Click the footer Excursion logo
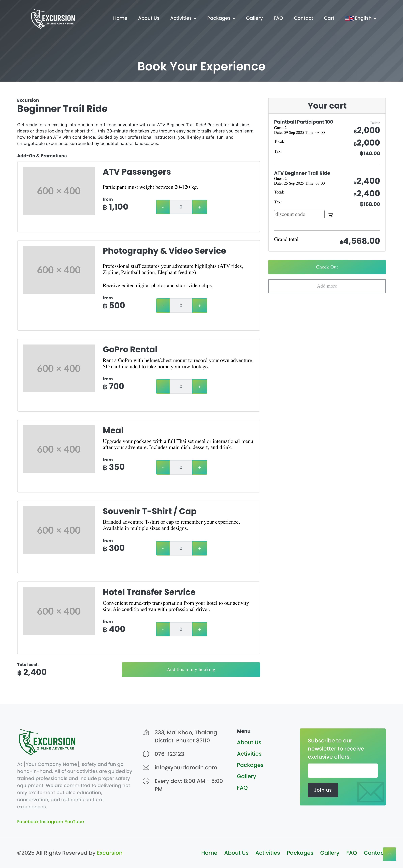Image resolution: width=403 pixels, height=868 pixels. click(47, 742)
